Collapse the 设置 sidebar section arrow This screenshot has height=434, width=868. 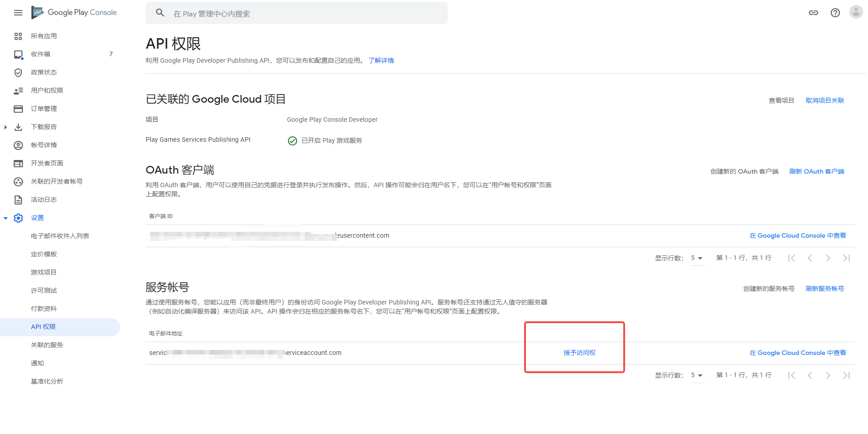click(5, 218)
